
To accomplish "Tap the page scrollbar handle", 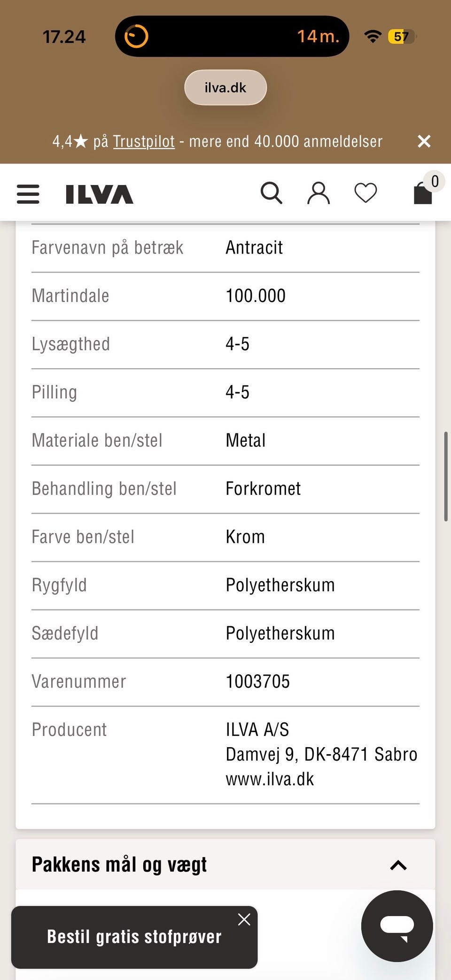I will tap(446, 476).
